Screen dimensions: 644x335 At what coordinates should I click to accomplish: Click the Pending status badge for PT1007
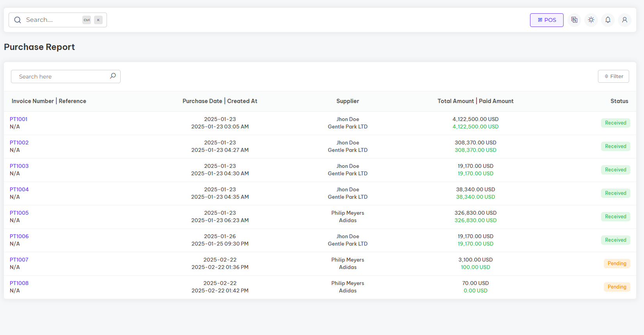(x=617, y=264)
